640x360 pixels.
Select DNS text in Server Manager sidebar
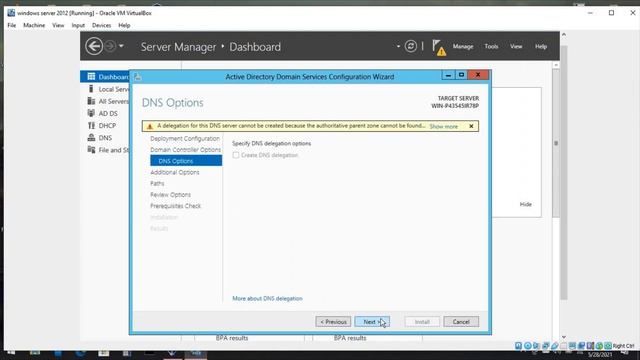tap(105, 138)
